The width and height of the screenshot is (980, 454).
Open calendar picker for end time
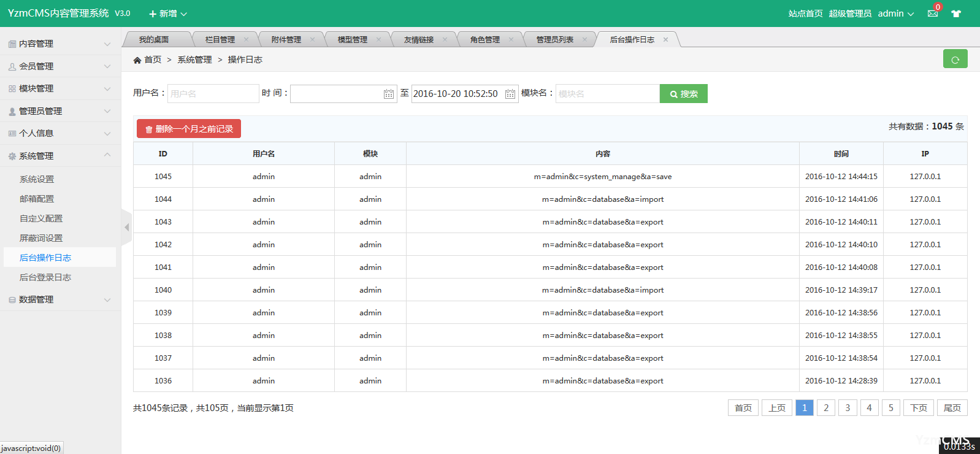510,94
